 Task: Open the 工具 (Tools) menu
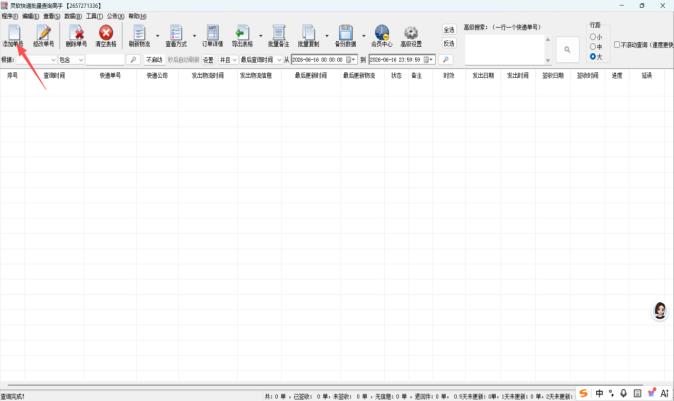pos(94,16)
